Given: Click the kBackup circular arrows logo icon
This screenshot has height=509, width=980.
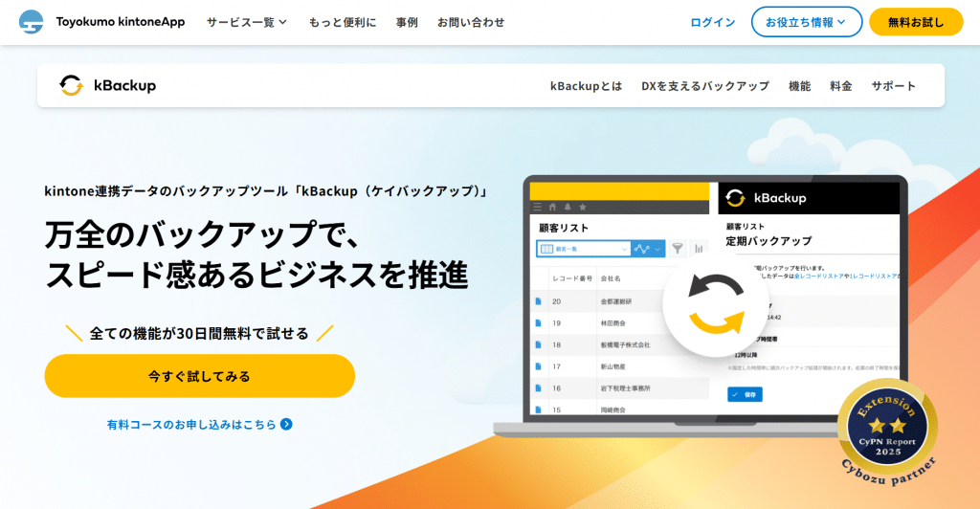Looking at the screenshot, I should pyautogui.click(x=71, y=85).
